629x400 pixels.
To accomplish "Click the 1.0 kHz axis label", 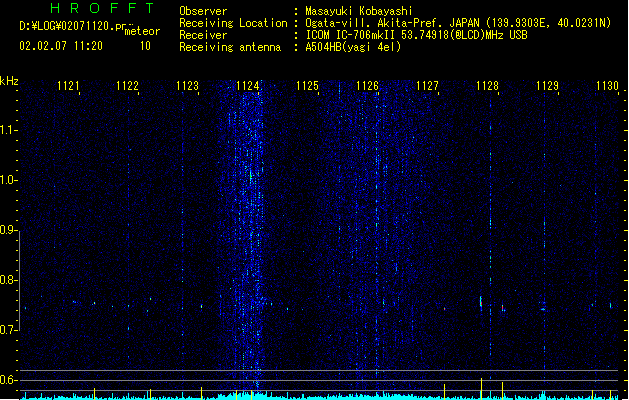I will click(8, 180).
